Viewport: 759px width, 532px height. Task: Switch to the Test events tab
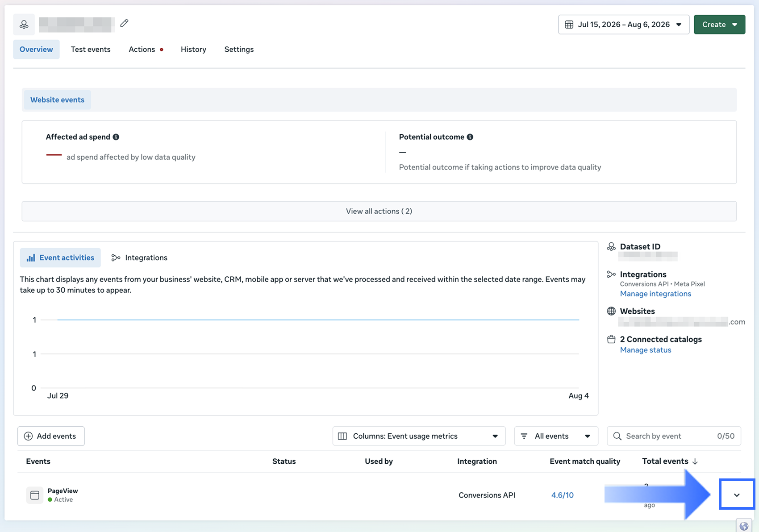coord(91,49)
